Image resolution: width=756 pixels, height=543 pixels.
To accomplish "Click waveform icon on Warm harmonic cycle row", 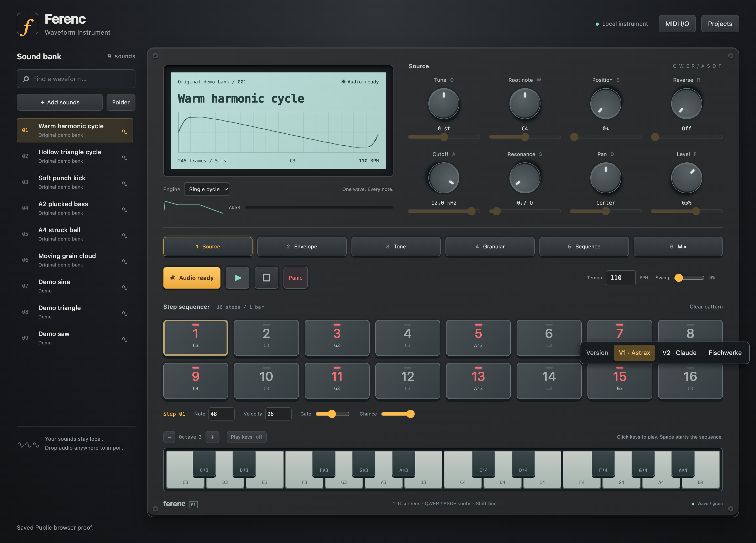I will pos(125,132).
